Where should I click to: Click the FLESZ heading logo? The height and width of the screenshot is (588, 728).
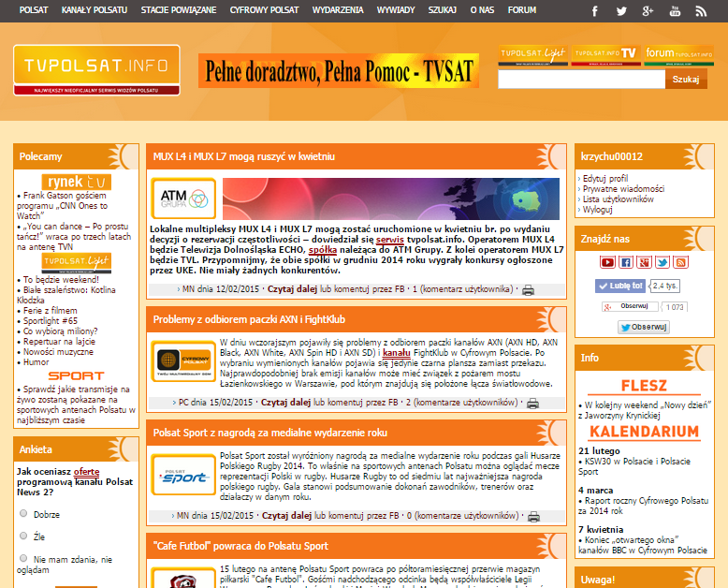coord(644,387)
